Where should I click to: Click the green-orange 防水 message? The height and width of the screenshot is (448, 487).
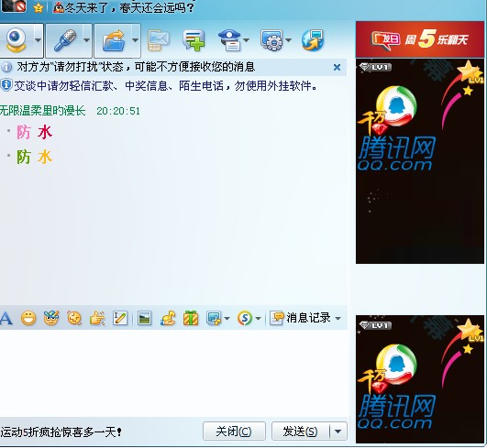click(x=35, y=157)
